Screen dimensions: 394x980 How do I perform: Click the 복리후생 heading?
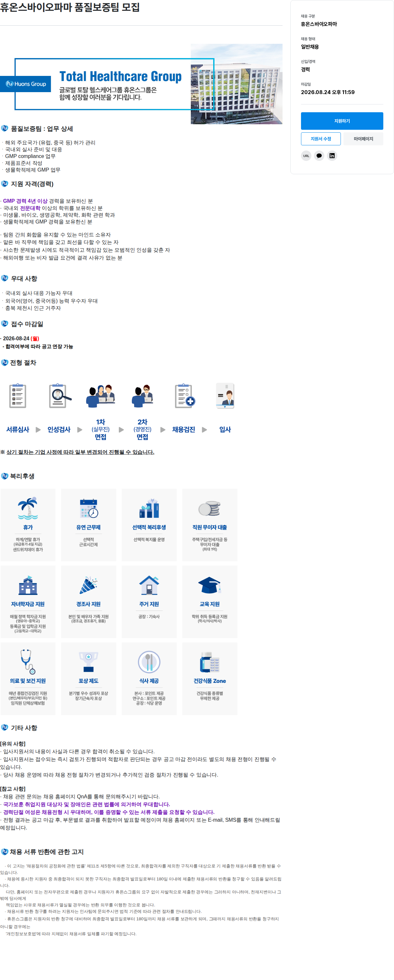22,476
